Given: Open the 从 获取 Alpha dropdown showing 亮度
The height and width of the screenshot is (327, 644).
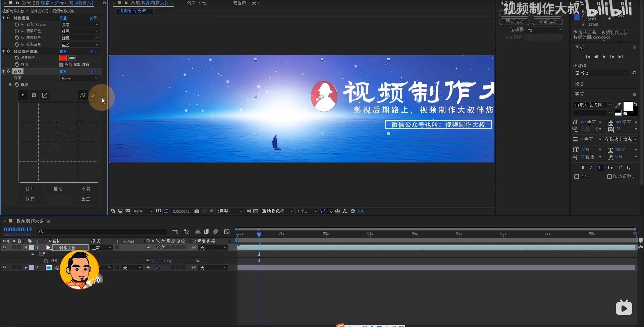Looking at the screenshot, I should coord(80,24).
